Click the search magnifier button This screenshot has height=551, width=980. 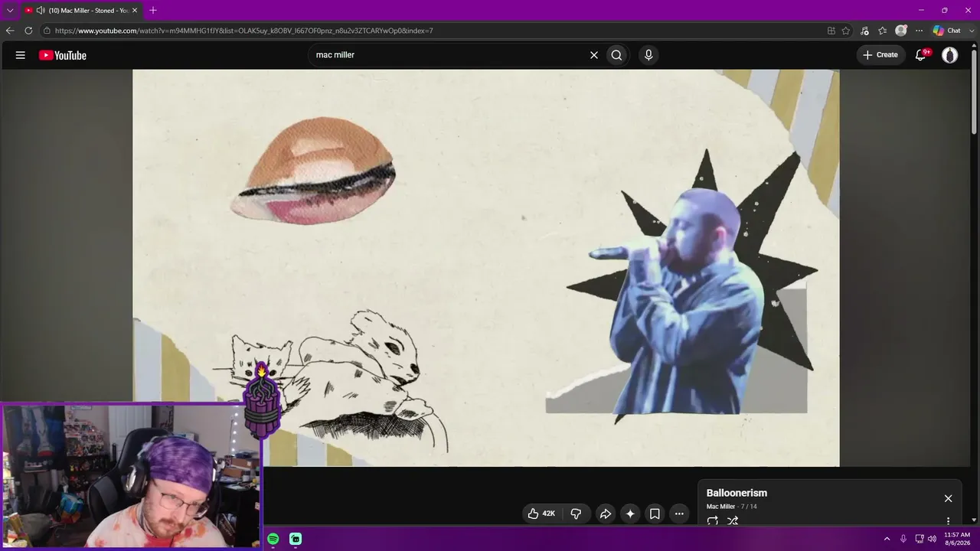pos(616,55)
